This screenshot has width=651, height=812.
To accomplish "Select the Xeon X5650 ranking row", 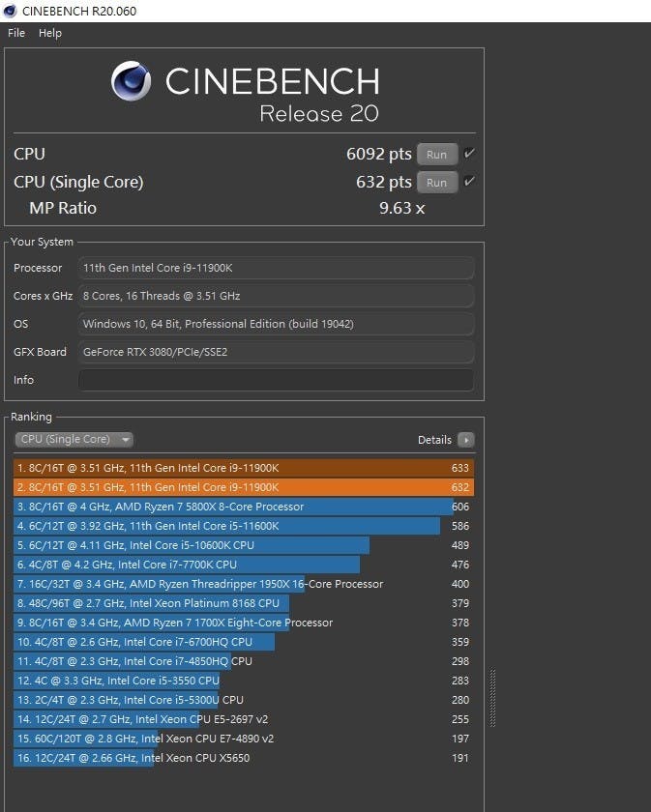I will coord(244,758).
